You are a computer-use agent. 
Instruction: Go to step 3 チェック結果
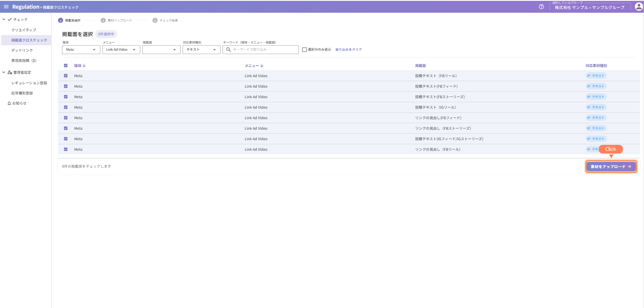click(x=165, y=20)
